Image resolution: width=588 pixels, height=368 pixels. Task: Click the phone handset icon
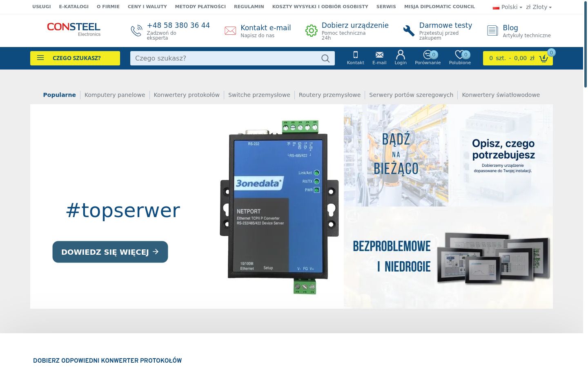136,31
